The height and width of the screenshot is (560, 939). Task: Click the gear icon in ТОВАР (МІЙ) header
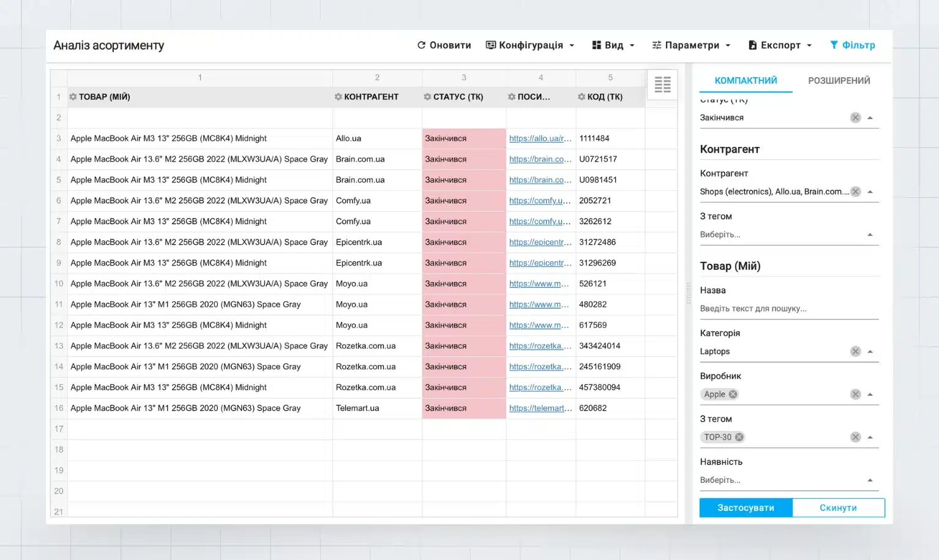click(73, 97)
